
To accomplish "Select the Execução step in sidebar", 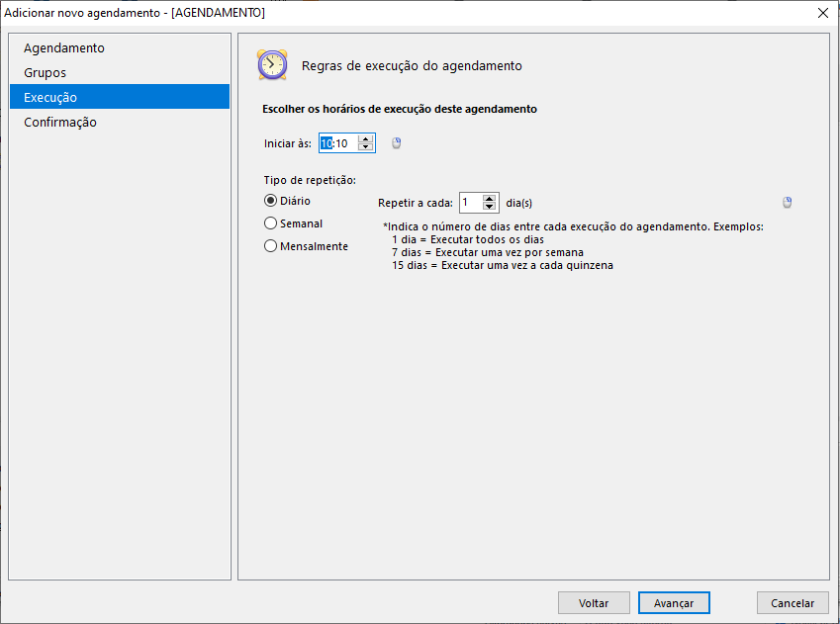I will pyautogui.click(x=120, y=98).
